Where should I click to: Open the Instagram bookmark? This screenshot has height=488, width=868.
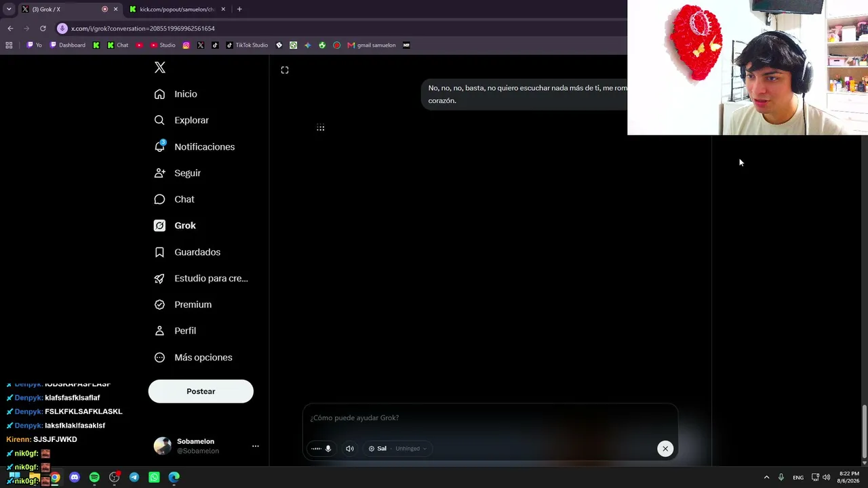(186, 45)
